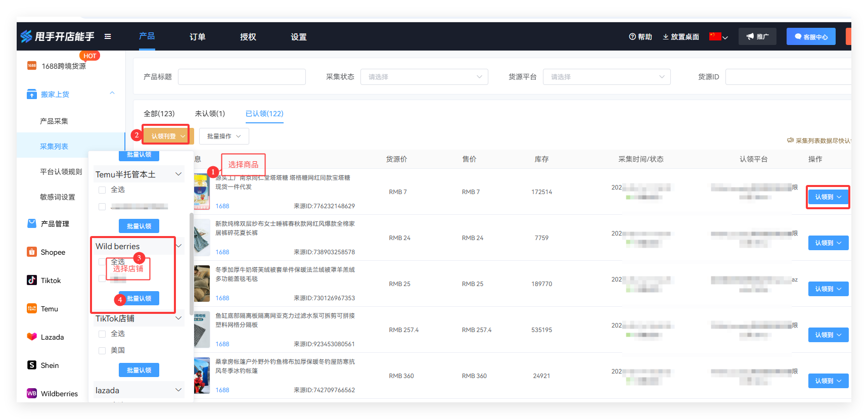Image resolution: width=868 pixels, height=419 pixels.
Task: Select the 未认领(1) tab
Action: point(210,114)
